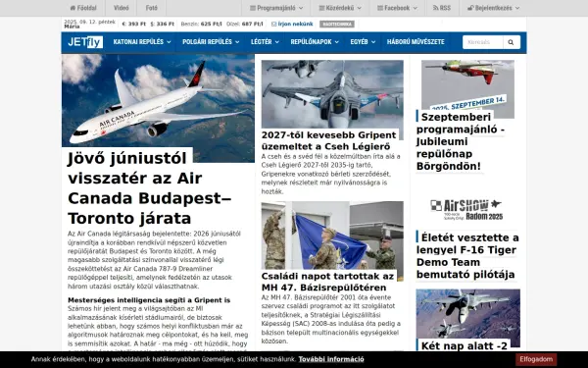Click the gray Rádiótechnika badge
This screenshot has height=368, width=588.
tap(337, 24)
